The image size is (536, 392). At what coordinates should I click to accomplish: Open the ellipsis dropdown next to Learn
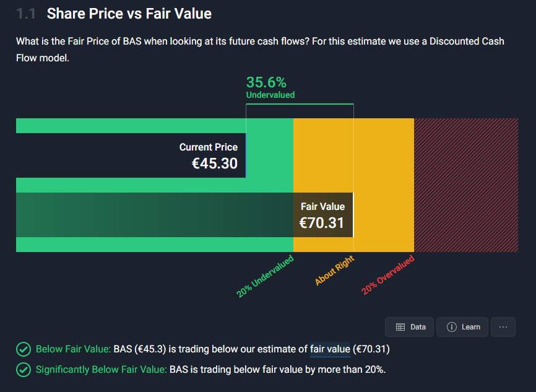pyautogui.click(x=503, y=327)
